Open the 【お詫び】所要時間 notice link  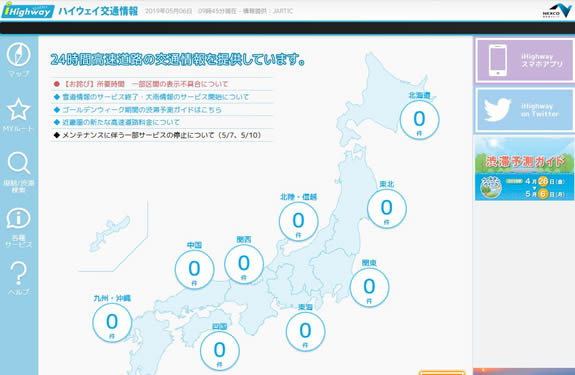tap(145, 84)
